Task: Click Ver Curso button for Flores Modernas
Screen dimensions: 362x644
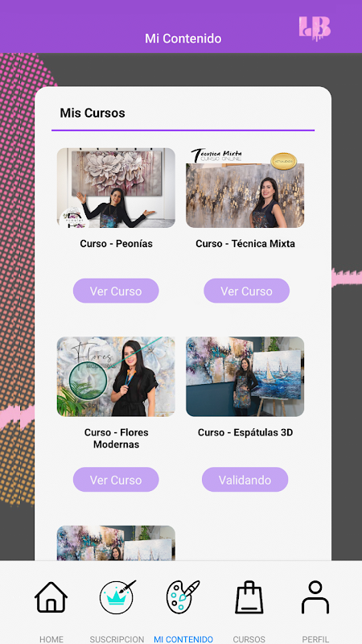Action: pyautogui.click(x=116, y=479)
